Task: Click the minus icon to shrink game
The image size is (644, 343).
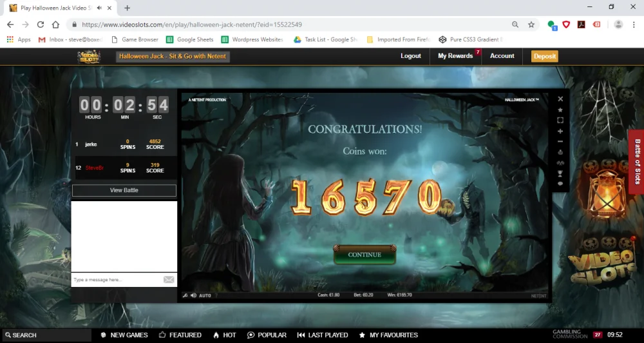Action: (560, 141)
